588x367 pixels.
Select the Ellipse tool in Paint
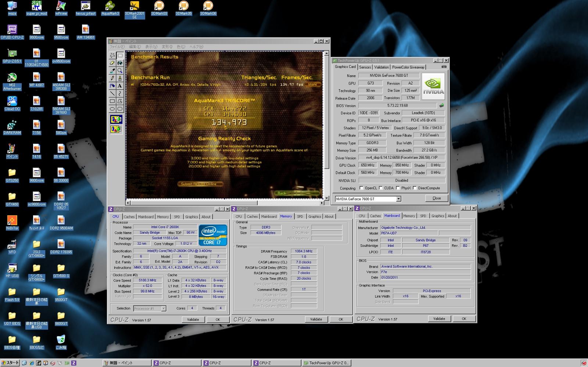coord(112,109)
